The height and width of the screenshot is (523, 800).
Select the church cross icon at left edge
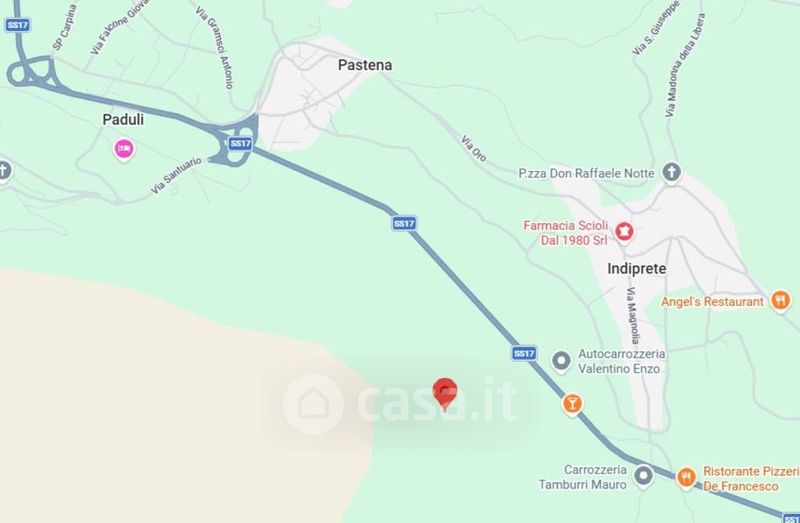(x=4, y=171)
